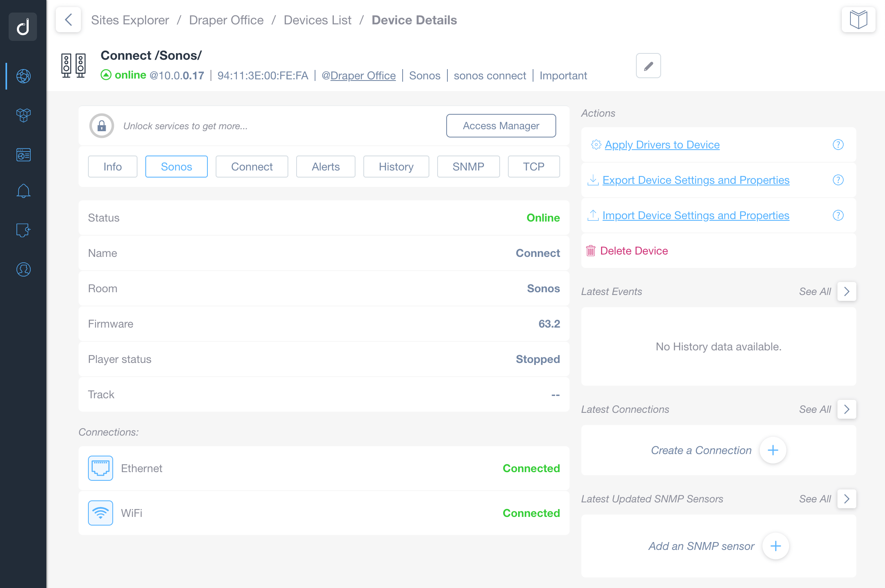The width and height of the screenshot is (885, 588).
Task: Click the sonos connect model label
Action: 490,75
